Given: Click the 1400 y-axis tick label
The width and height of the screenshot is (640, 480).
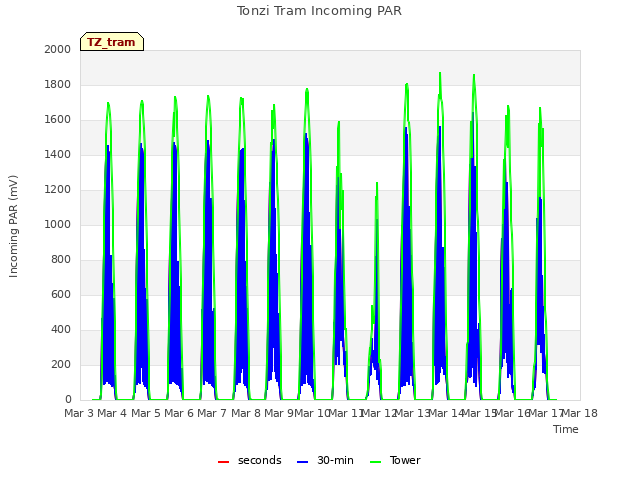Looking at the screenshot, I should click(x=58, y=154).
